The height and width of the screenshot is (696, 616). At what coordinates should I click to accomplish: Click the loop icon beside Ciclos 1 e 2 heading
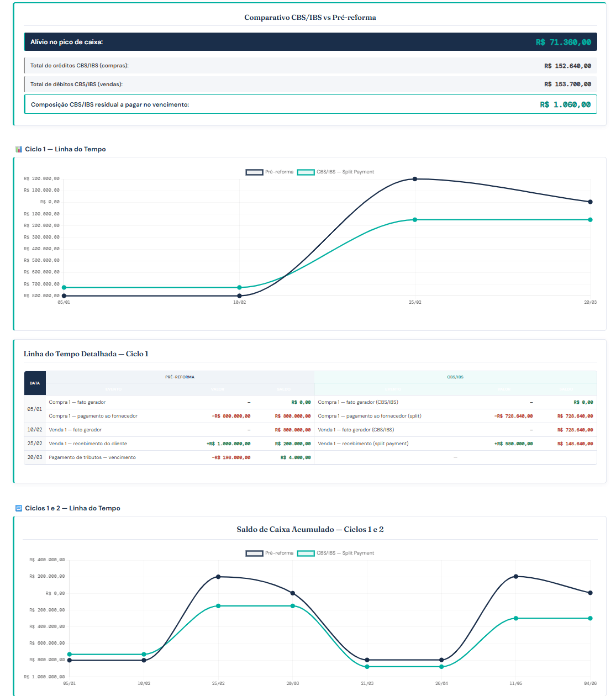19,508
